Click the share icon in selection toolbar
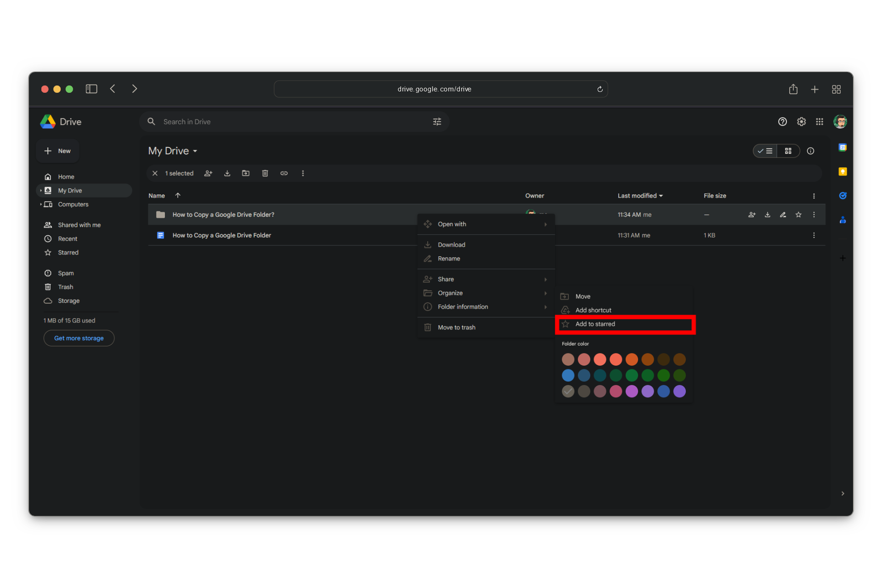The width and height of the screenshot is (882, 588). click(x=208, y=173)
